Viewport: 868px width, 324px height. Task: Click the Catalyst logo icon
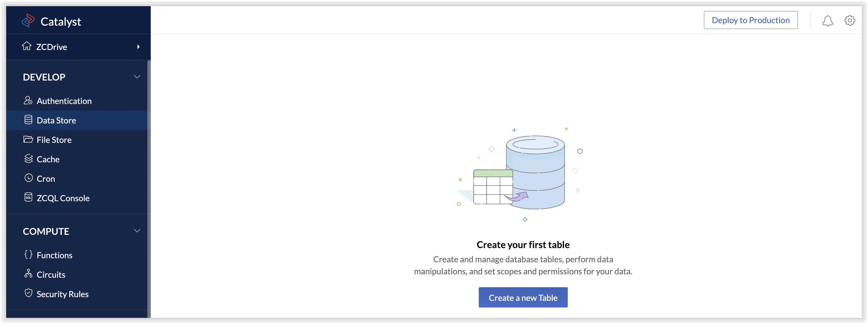pyautogui.click(x=28, y=21)
